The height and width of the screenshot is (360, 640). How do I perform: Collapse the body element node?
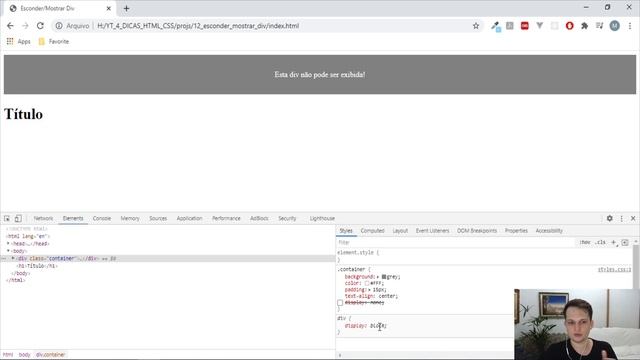tap(8, 251)
